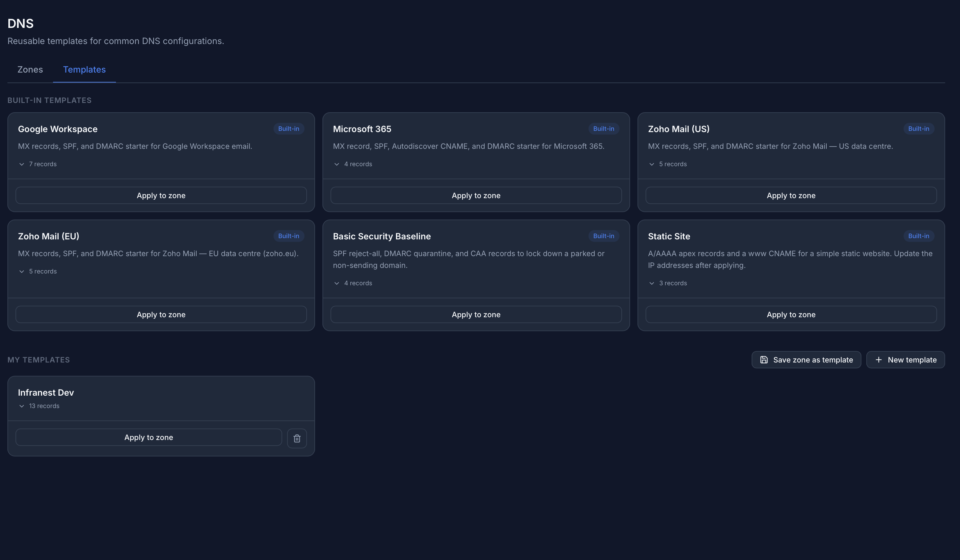Apply Google Workspace template to zone
This screenshot has height=560, width=960.
[161, 195]
